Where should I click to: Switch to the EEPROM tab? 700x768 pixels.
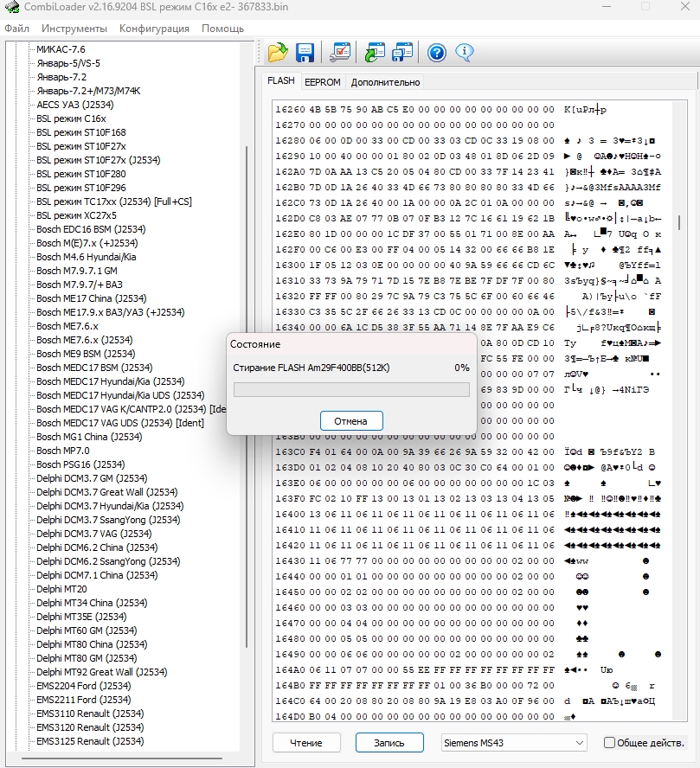tap(322, 82)
